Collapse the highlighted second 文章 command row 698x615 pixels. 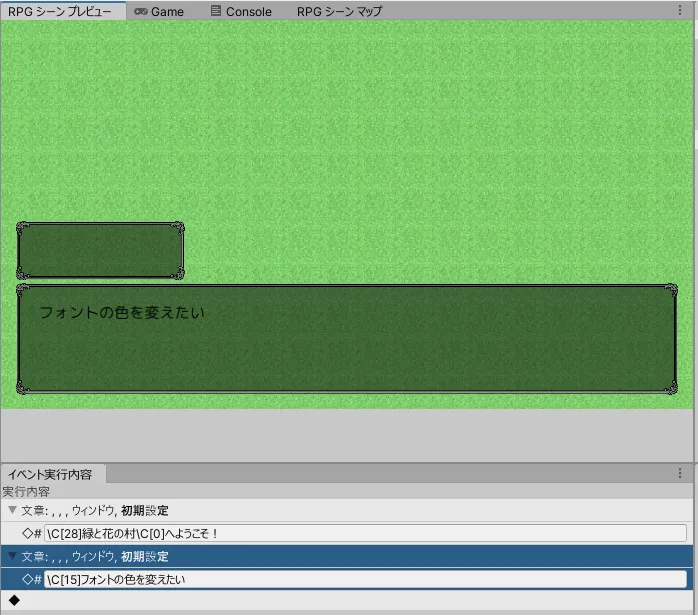click(x=12, y=556)
